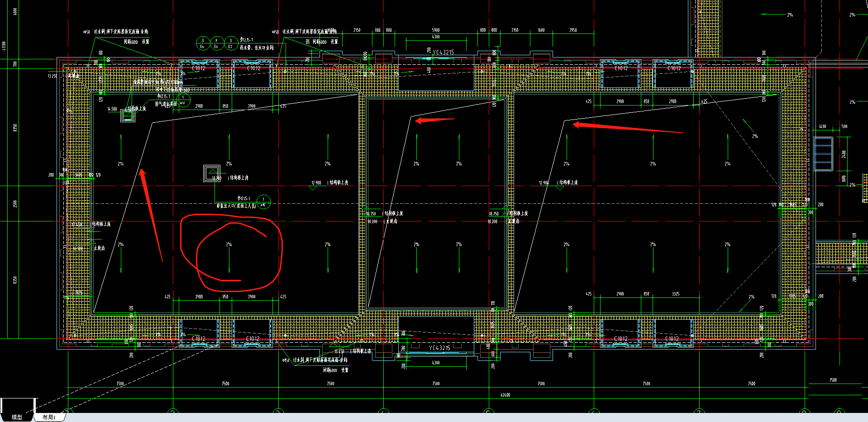Select the vertical 8350 dimension text
Viewport: 868px width, 422px height.
tap(15, 280)
